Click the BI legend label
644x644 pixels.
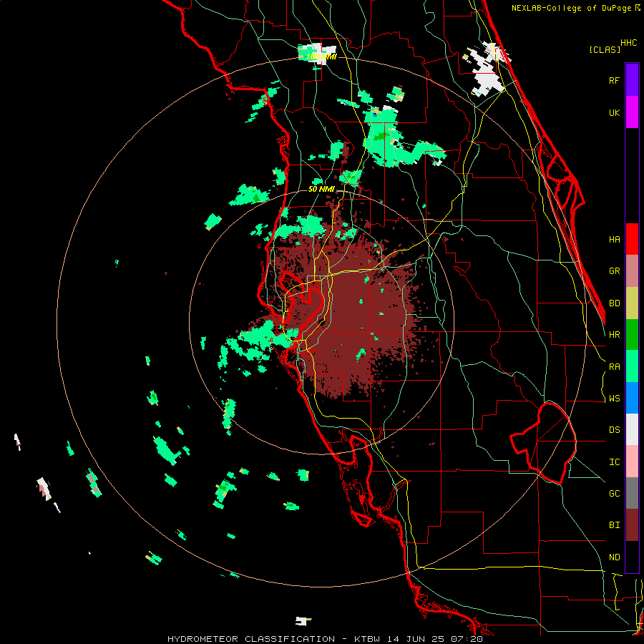[x=614, y=525]
